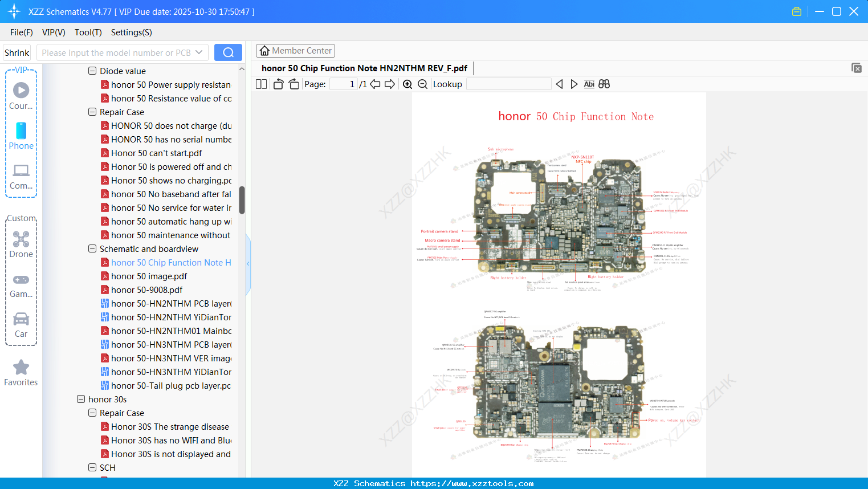Open the VIP(V) menu

click(54, 32)
